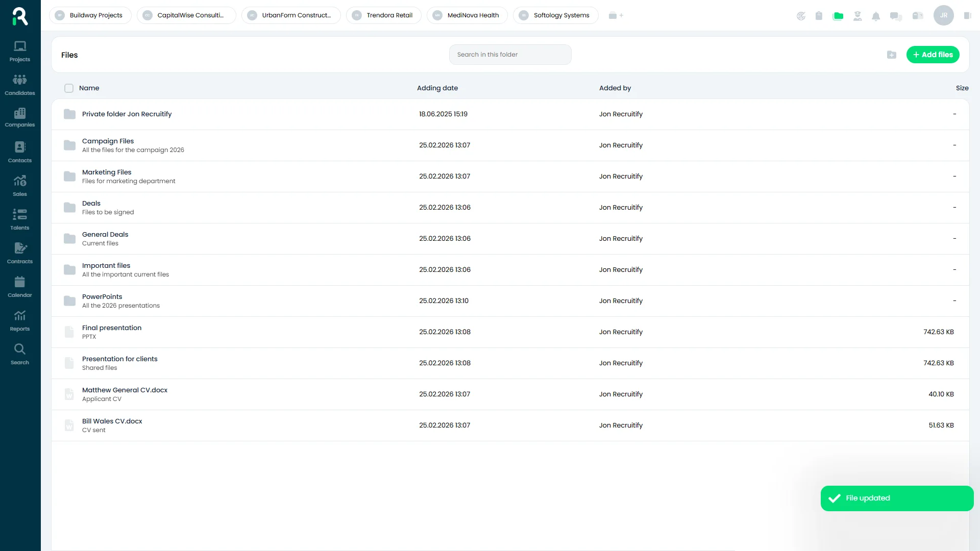Open the JR user avatar menu
980x551 pixels.
[x=943, y=15]
